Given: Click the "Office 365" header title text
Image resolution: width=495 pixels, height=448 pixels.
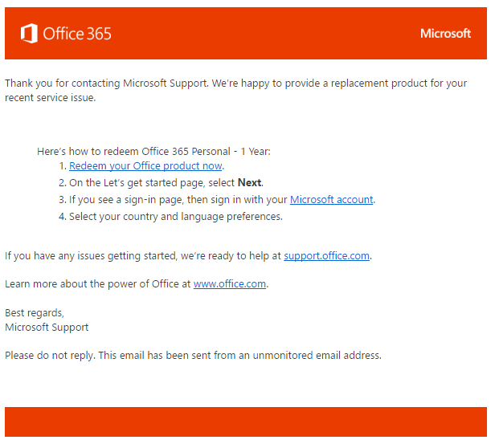Looking at the screenshot, I should click(77, 34).
